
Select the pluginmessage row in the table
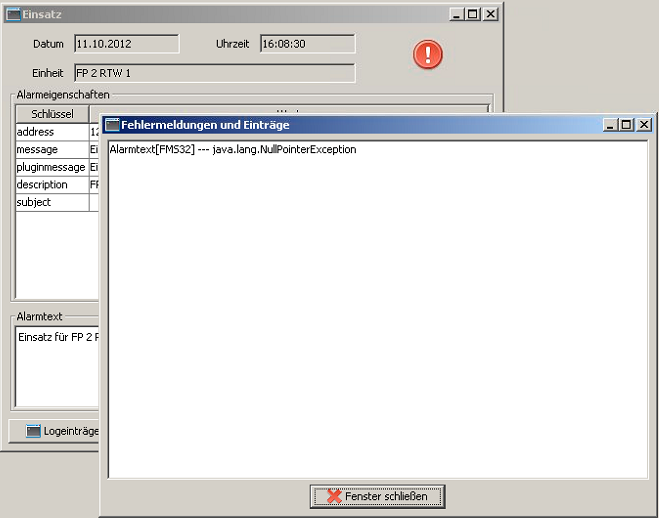tap(51, 167)
